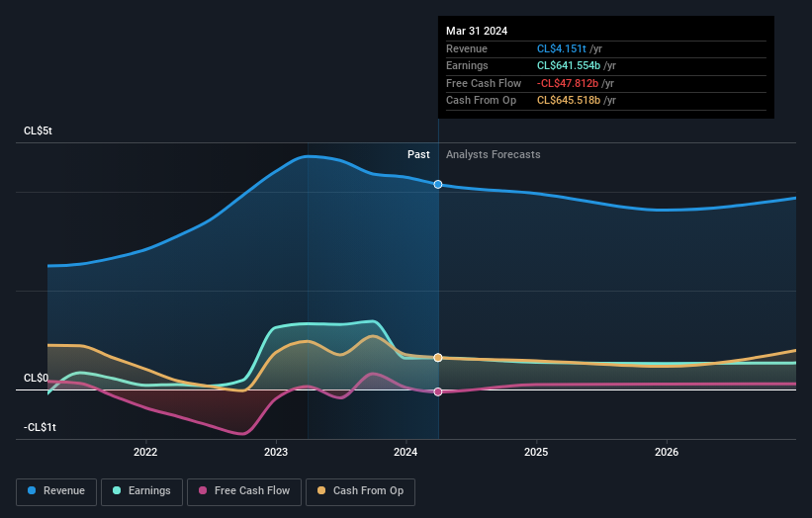Select the Cash From Op orange data point marker
Screen dimensions: 812x518
click(438, 358)
